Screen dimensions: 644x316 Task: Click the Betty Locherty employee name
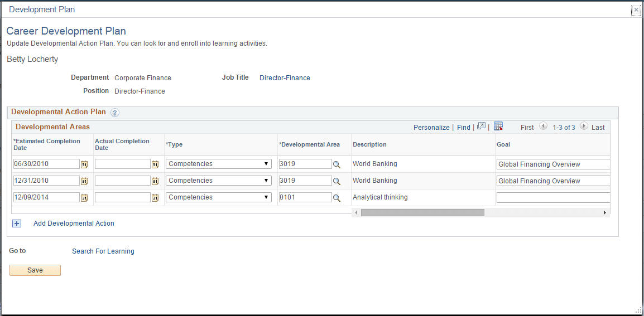coord(32,60)
